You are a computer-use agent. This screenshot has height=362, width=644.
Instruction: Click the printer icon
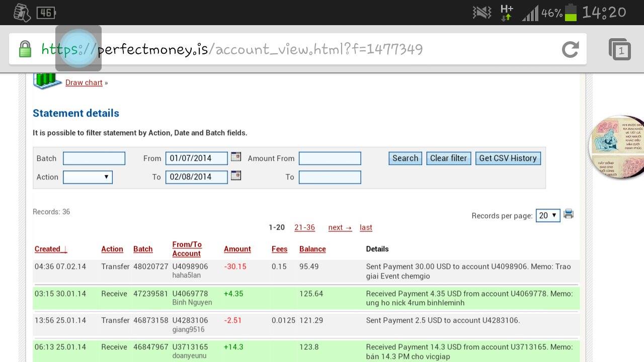pos(569,214)
